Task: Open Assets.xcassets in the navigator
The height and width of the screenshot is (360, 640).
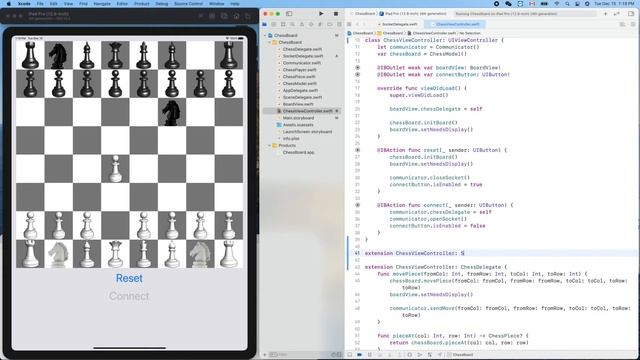Action: (298, 125)
